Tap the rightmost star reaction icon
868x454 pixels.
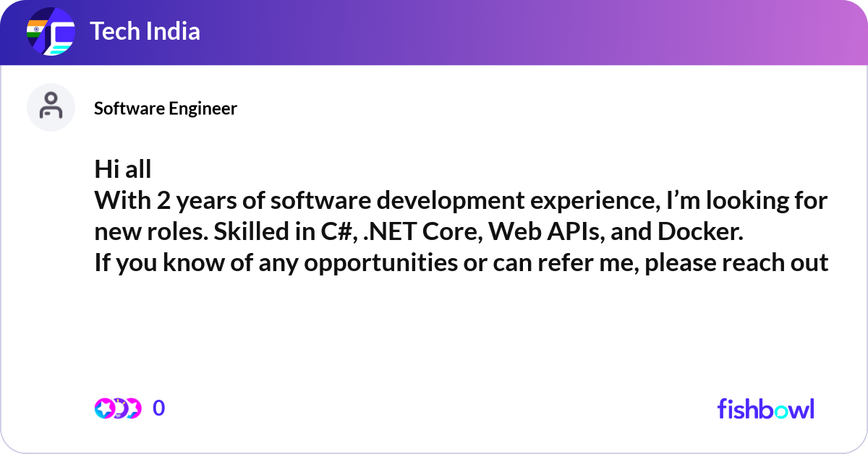pos(133,408)
